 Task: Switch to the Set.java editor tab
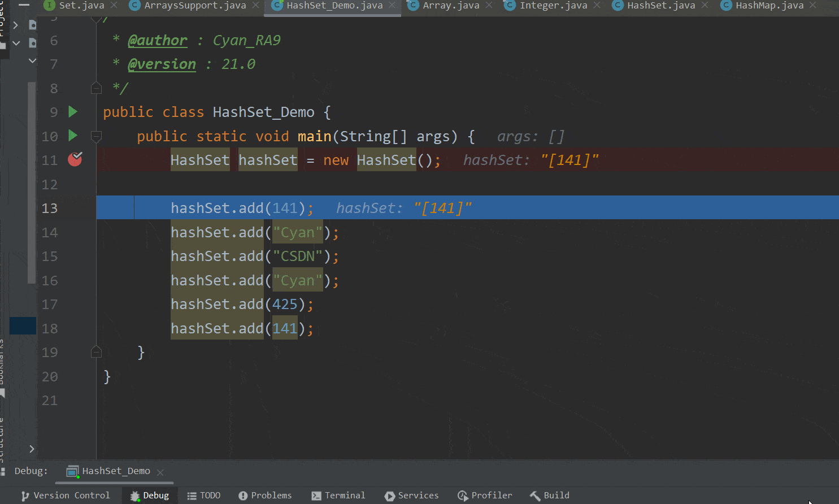point(81,6)
